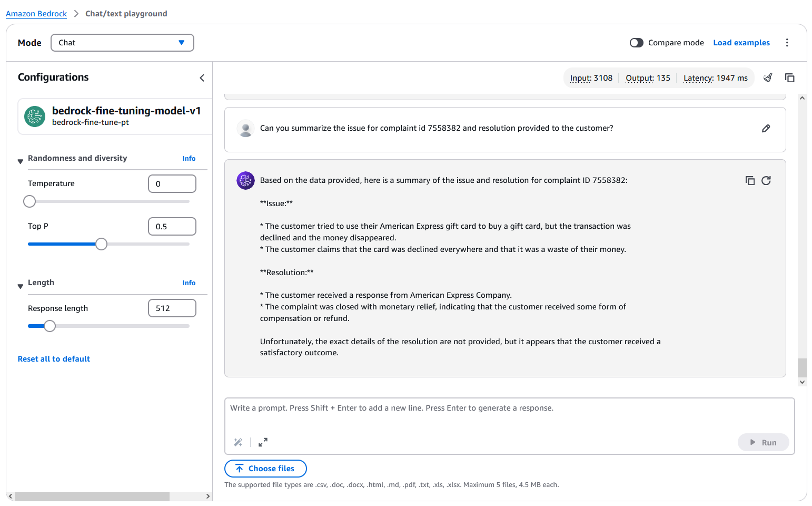Click the user avatar icon in prompt
The height and width of the screenshot is (506, 812).
coord(245,129)
